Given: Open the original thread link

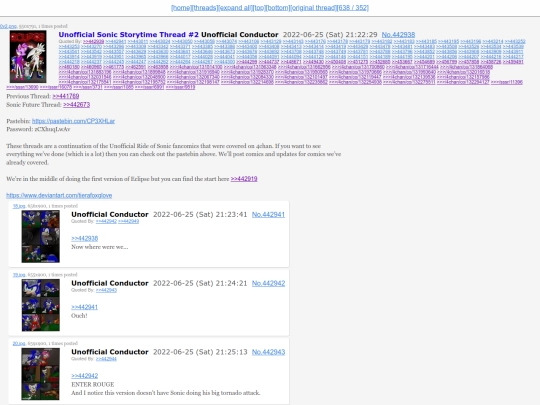Looking at the screenshot, I should pos(313,8).
